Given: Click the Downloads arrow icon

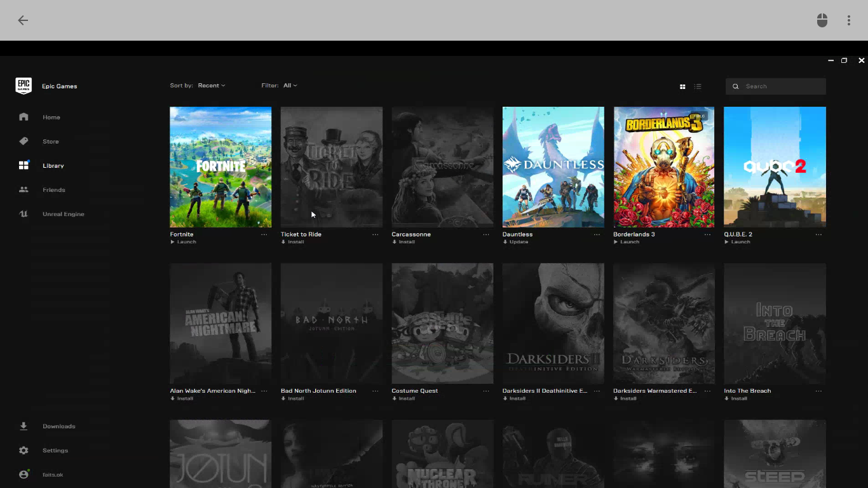Looking at the screenshot, I should point(24,426).
